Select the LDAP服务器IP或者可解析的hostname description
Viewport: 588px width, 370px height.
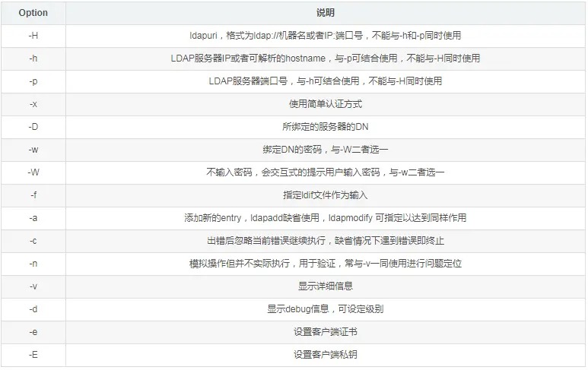325,59
